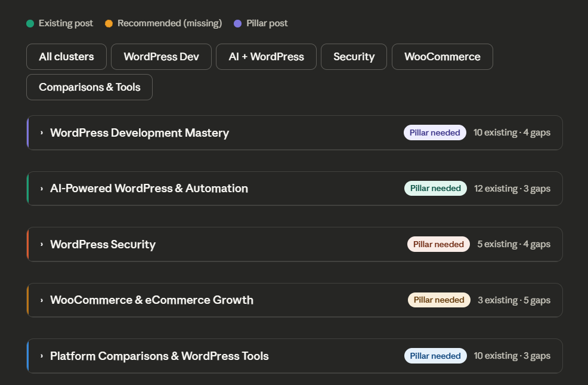Choose the Comparisons & Tools filter

89,87
